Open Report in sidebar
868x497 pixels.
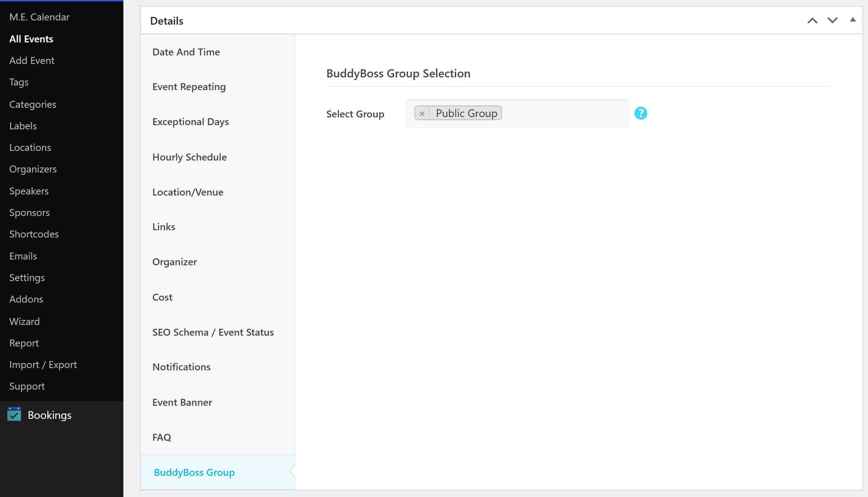24,343
